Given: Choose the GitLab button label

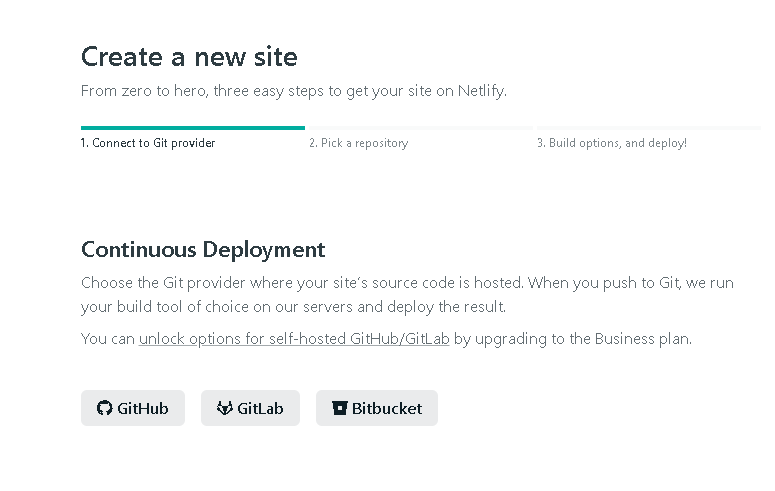Looking at the screenshot, I should click(260, 408).
